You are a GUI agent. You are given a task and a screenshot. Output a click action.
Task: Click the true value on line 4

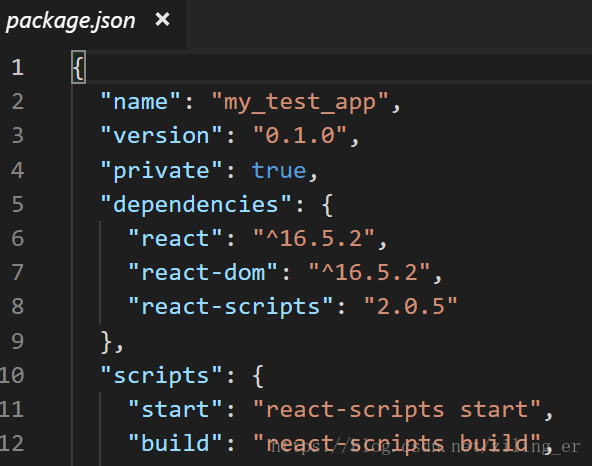279,170
